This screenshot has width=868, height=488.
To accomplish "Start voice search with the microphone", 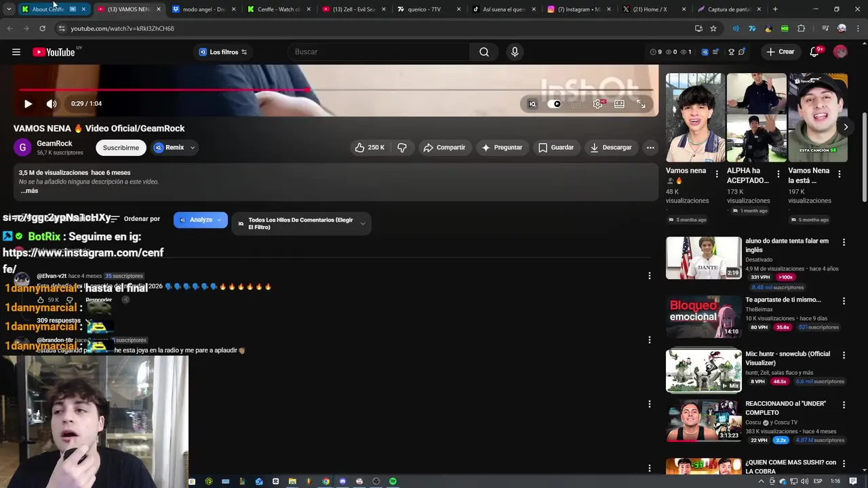I will click(515, 52).
